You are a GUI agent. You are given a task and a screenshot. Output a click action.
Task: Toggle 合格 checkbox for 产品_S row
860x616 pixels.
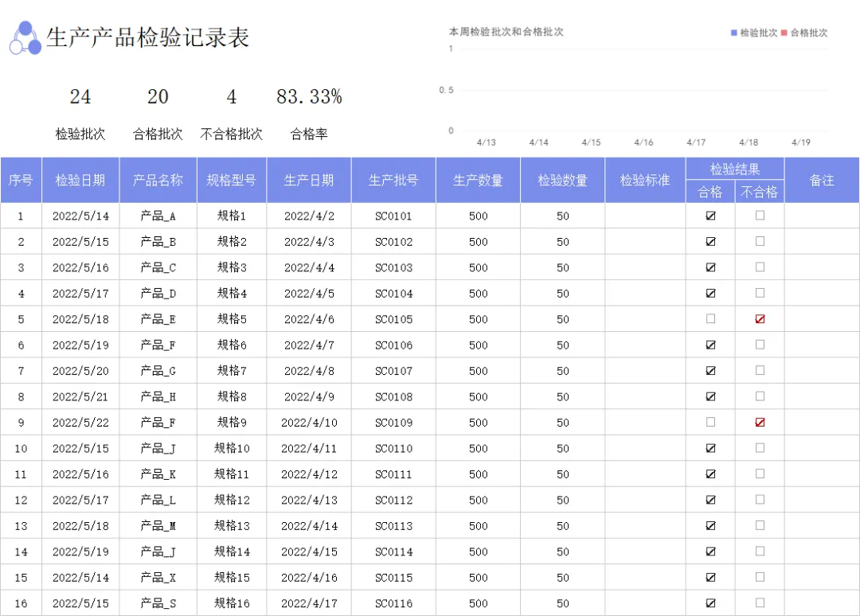(x=710, y=603)
